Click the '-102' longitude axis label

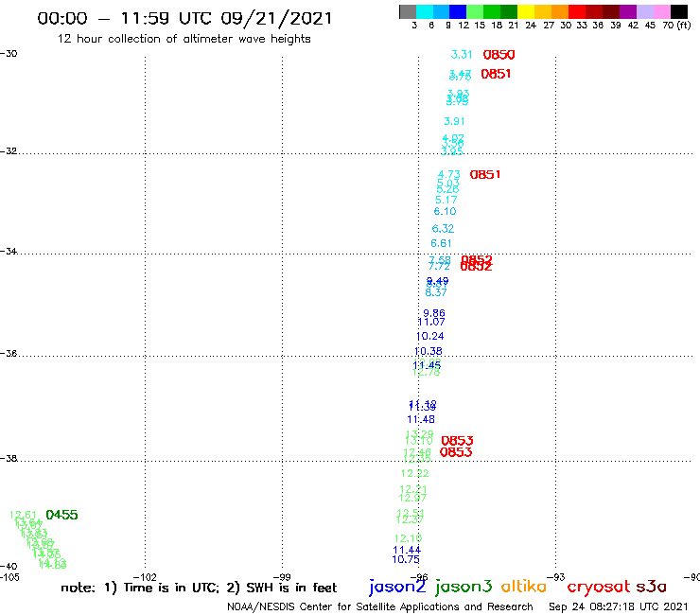(x=145, y=577)
